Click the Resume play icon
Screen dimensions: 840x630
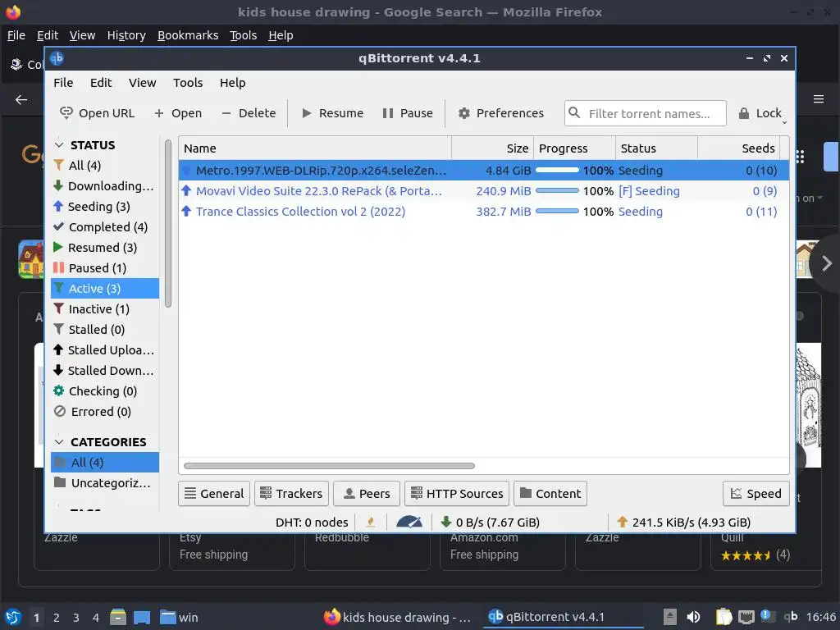tap(307, 113)
